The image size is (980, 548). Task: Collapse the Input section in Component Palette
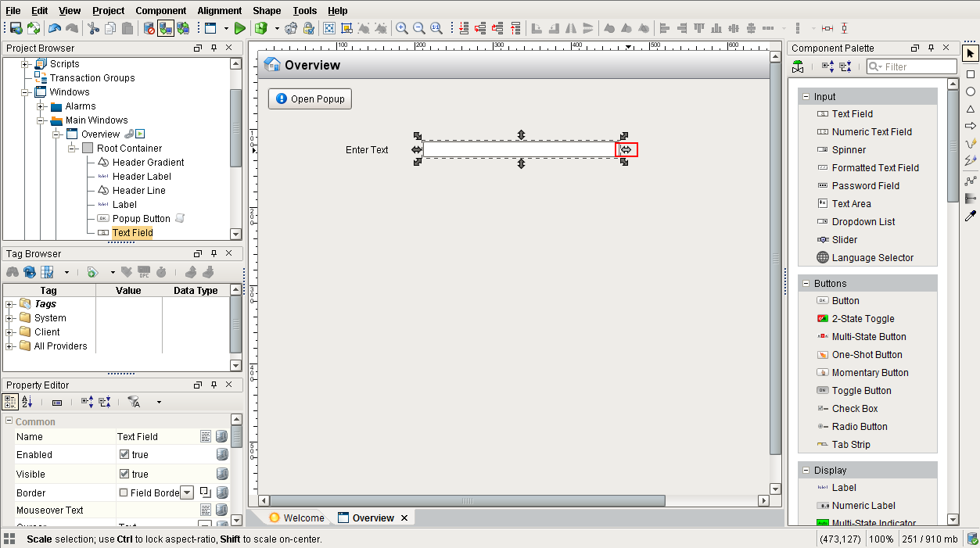(x=805, y=95)
